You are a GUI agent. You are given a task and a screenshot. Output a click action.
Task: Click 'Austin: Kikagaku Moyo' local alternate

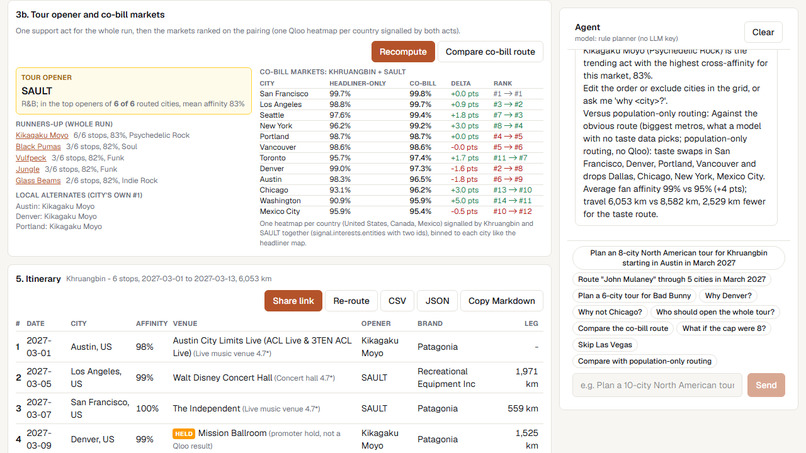[x=55, y=206]
